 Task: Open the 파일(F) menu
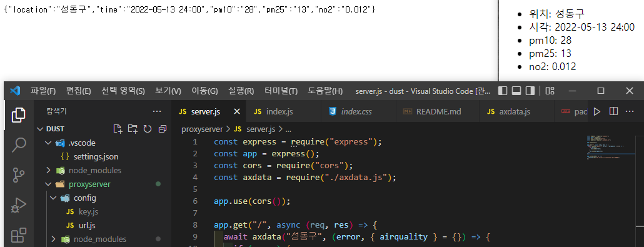pyautogui.click(x=43, y=91)
